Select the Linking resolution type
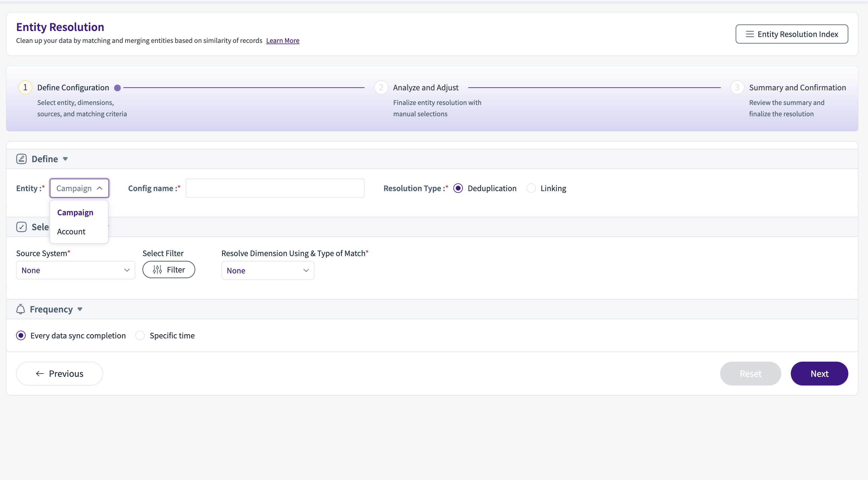Viewport: 868px width, 480px height. tap(531, 188)
